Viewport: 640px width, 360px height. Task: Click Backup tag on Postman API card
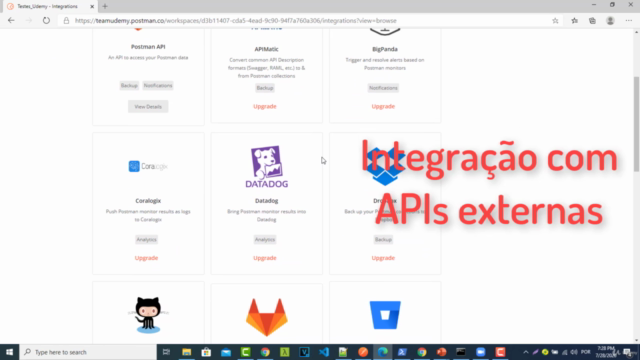129,85
